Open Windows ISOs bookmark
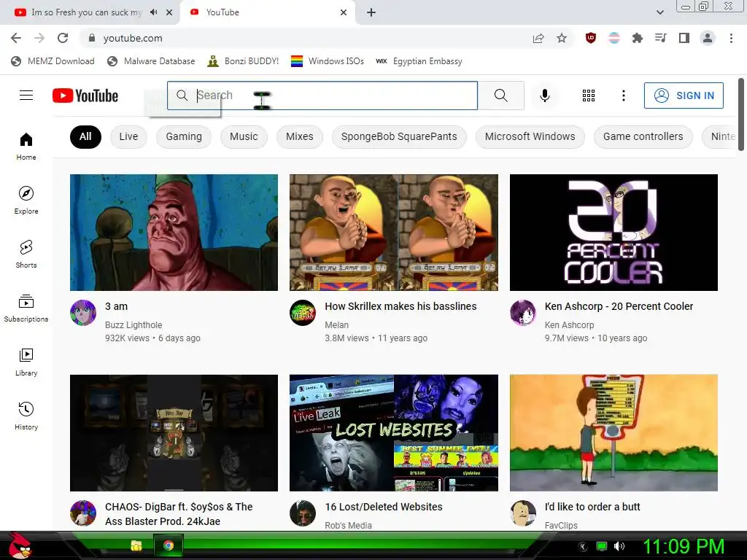747x560 pixels. [328, 61]
